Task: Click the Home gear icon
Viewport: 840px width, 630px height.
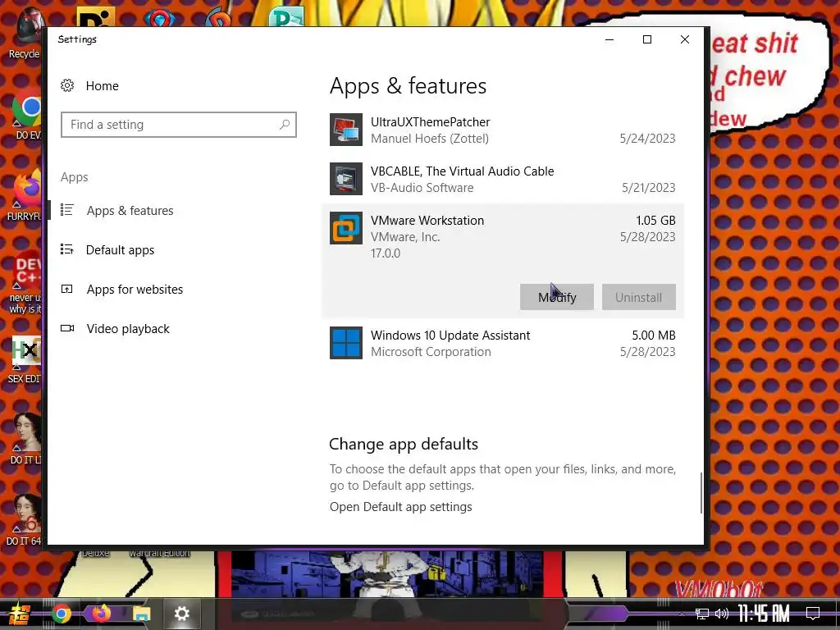Action: [x=67, y=85]
